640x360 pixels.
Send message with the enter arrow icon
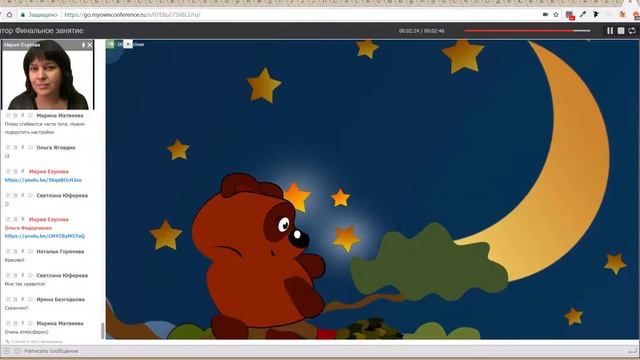click(x=632, y=351)
